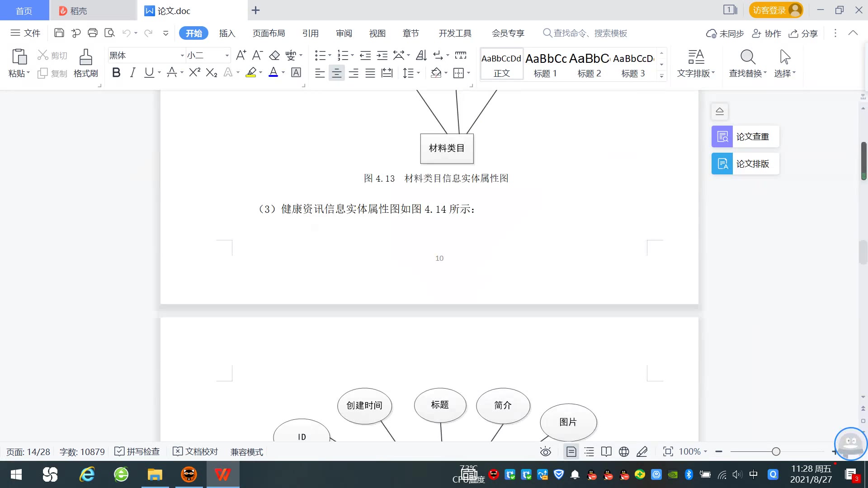Click the save icon in quick toolbar
The image size is (868, 488).
coord(59,33)
